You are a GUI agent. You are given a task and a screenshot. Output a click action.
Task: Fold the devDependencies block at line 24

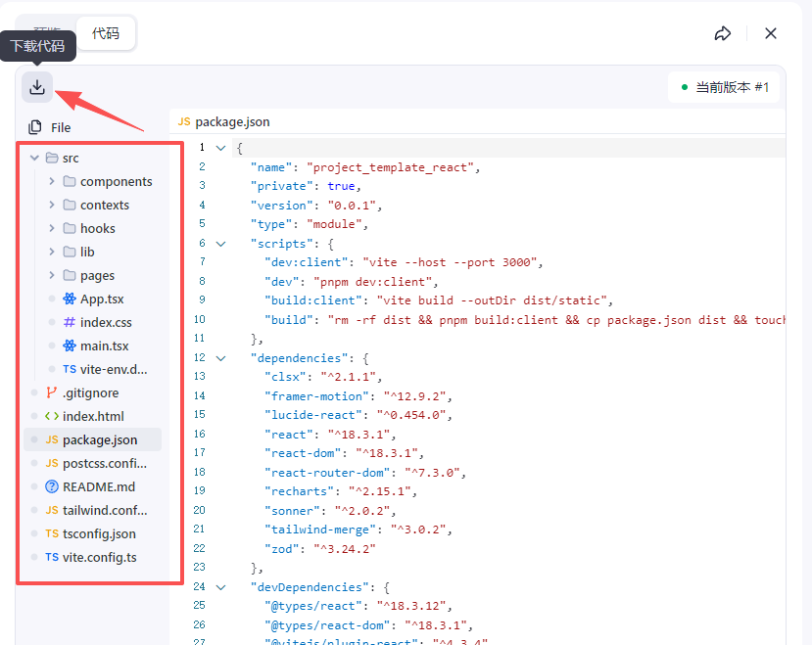coord(220,587)
